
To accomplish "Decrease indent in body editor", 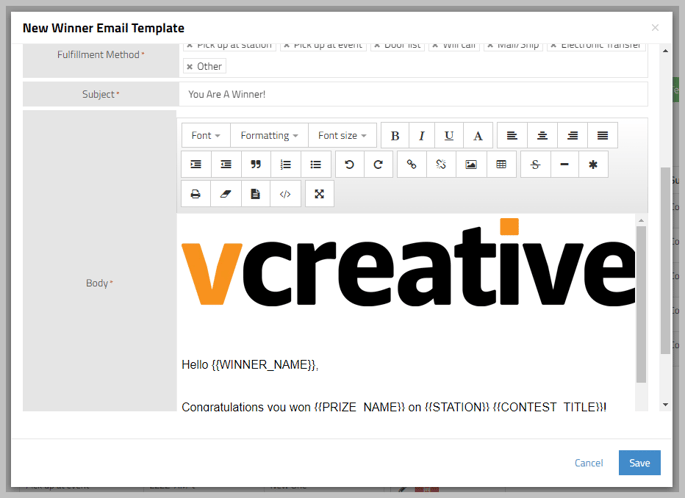I will 226,164.
